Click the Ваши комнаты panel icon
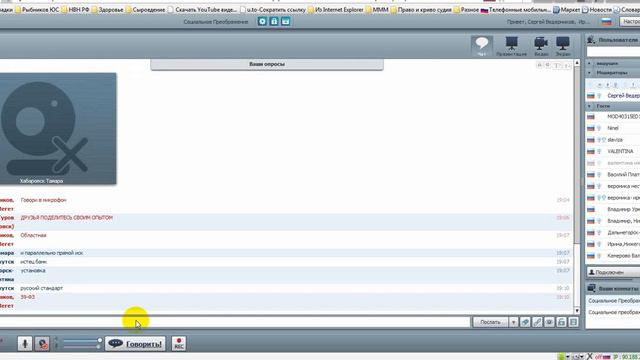Image resolution: width=640 pixels, height=360 pixels. [591, 288]
